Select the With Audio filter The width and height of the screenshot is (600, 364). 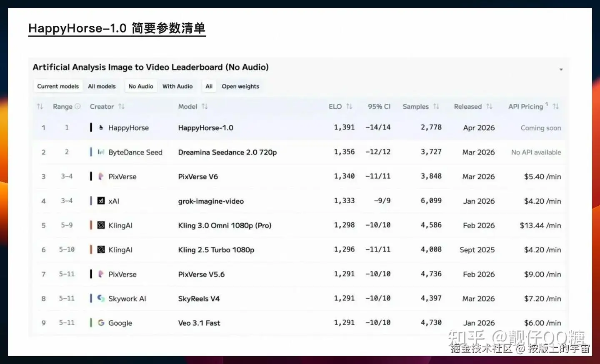(x=177, y=86)
